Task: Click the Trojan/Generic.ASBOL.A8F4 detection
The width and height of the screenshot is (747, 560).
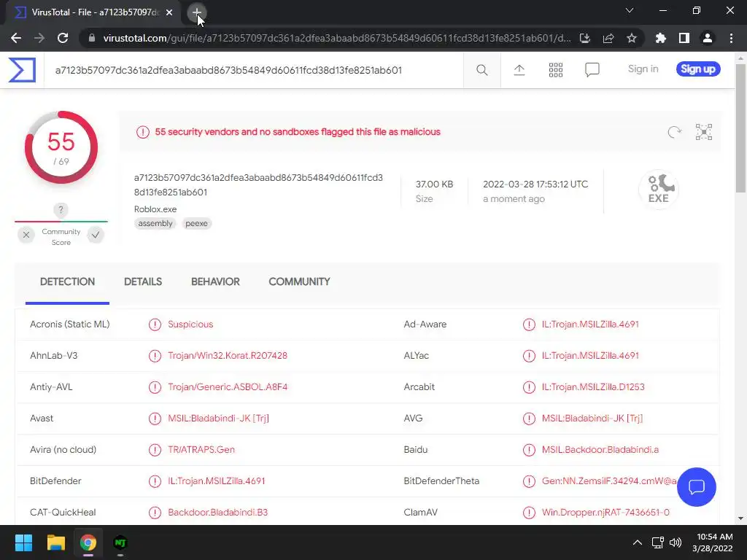Action: pos(228,387)
